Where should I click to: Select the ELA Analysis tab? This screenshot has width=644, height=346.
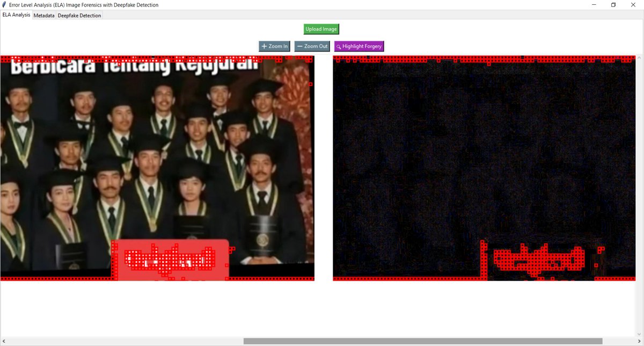click(x=16, y=15)
